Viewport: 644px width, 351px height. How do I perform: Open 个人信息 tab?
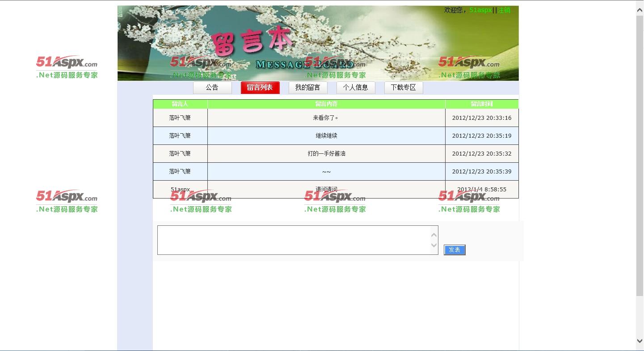point(356,88)
